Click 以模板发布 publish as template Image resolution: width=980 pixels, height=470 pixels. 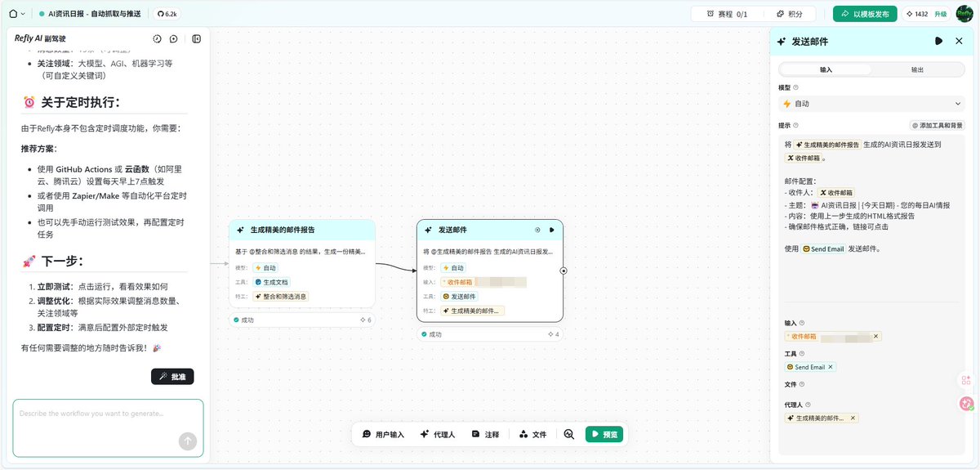[x=865, y=14]
